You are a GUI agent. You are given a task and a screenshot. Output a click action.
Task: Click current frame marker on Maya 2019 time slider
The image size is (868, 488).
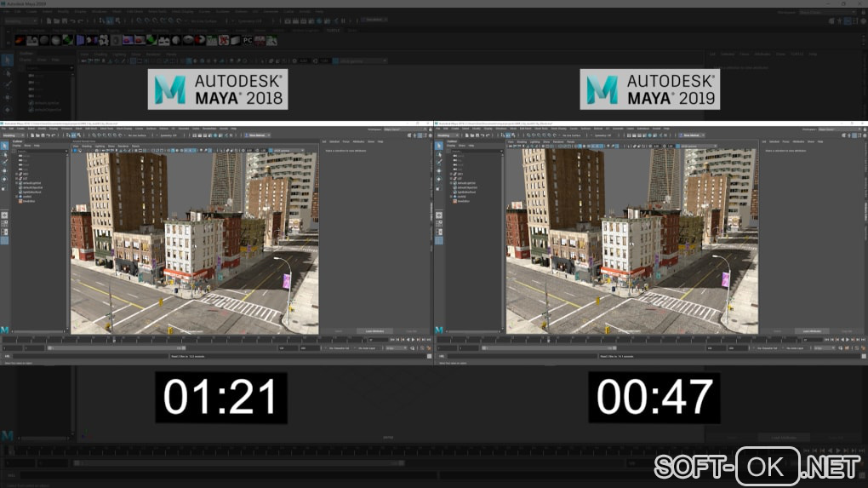549,340
